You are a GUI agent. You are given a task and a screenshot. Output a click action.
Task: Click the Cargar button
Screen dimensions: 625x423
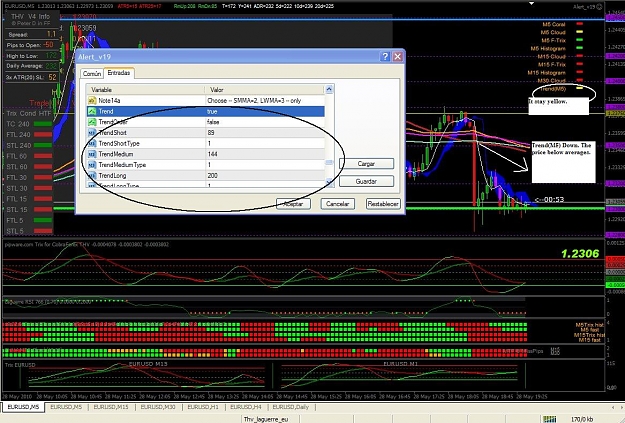(366, 164)
